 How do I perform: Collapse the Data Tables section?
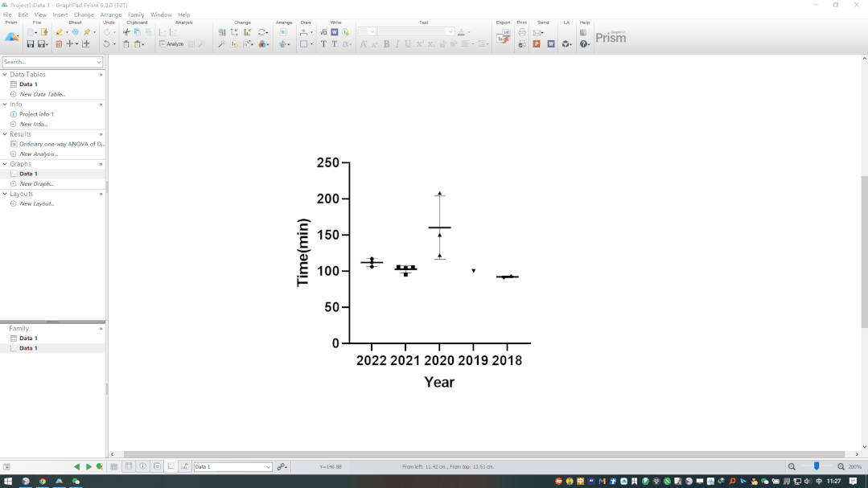pos(5,75)
